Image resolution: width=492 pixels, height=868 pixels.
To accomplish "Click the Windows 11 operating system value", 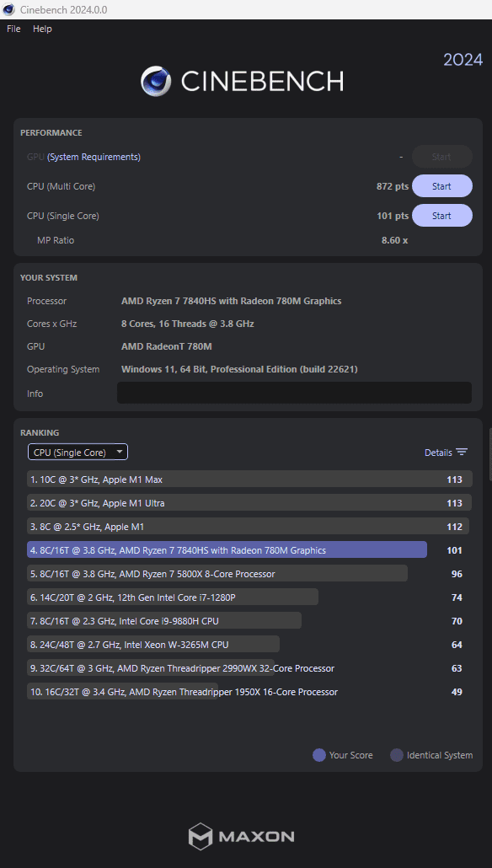I will point(239,369).
